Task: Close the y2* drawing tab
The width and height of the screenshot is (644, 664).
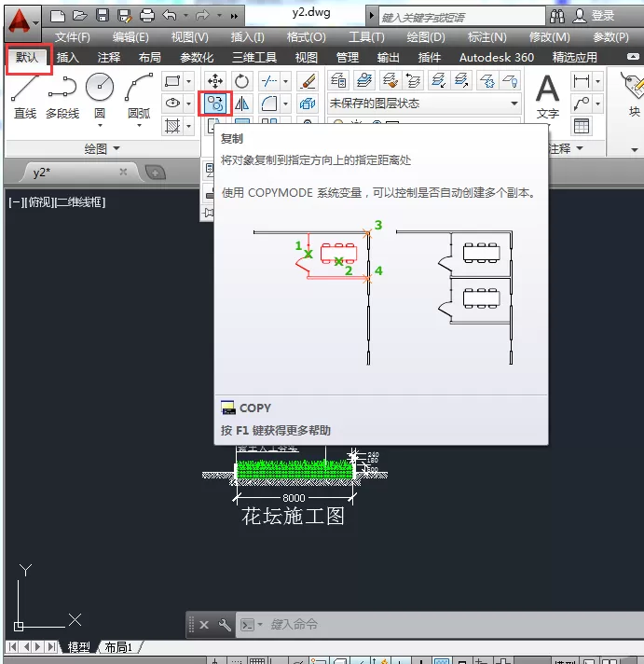Action: click(123, 172)
